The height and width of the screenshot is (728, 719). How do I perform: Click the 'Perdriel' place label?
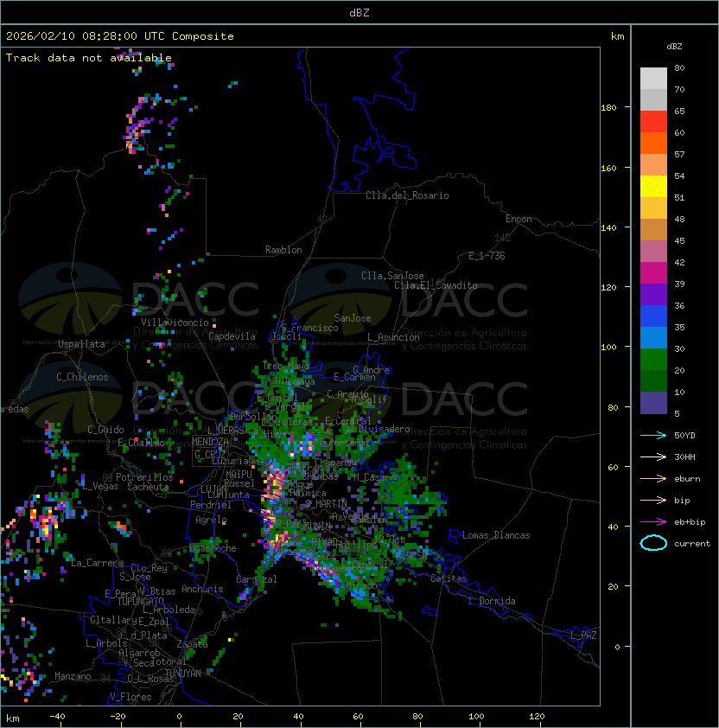[211, 505]
